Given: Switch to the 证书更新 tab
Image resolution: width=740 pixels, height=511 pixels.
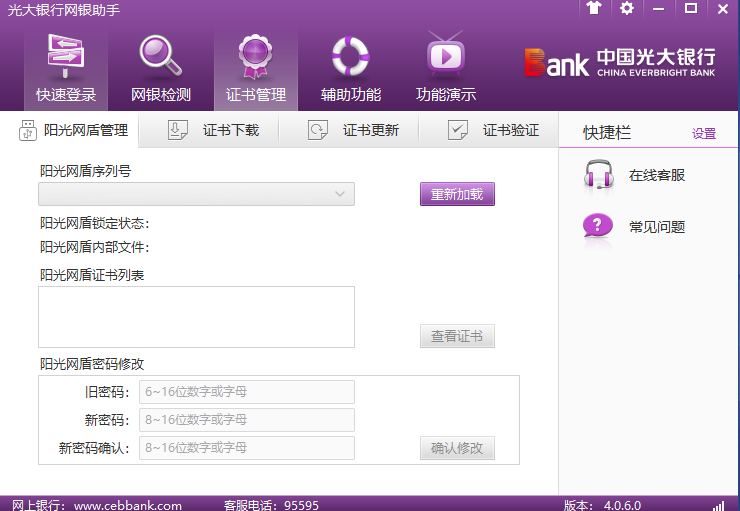Looking at the screenshot, I should (349, 130).
